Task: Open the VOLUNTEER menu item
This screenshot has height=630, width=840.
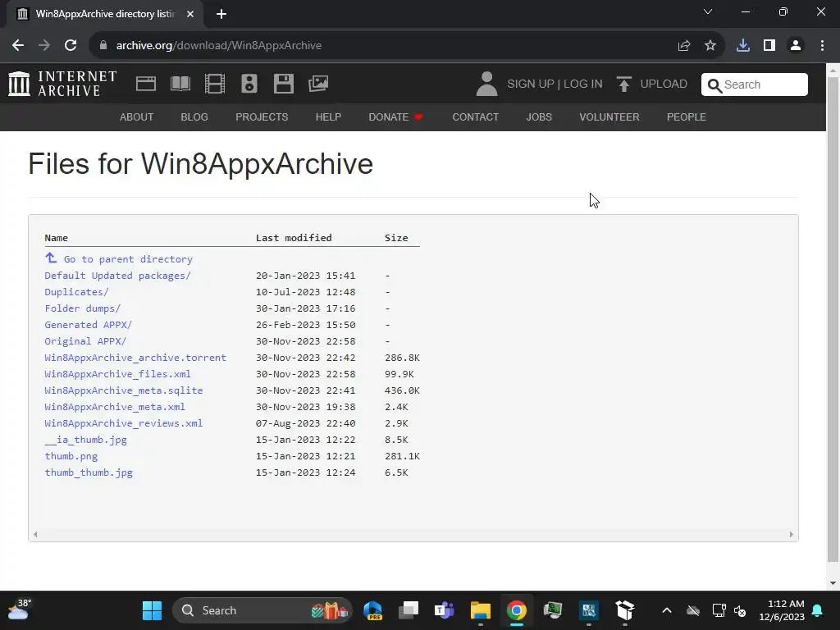Action: point(609,116)
